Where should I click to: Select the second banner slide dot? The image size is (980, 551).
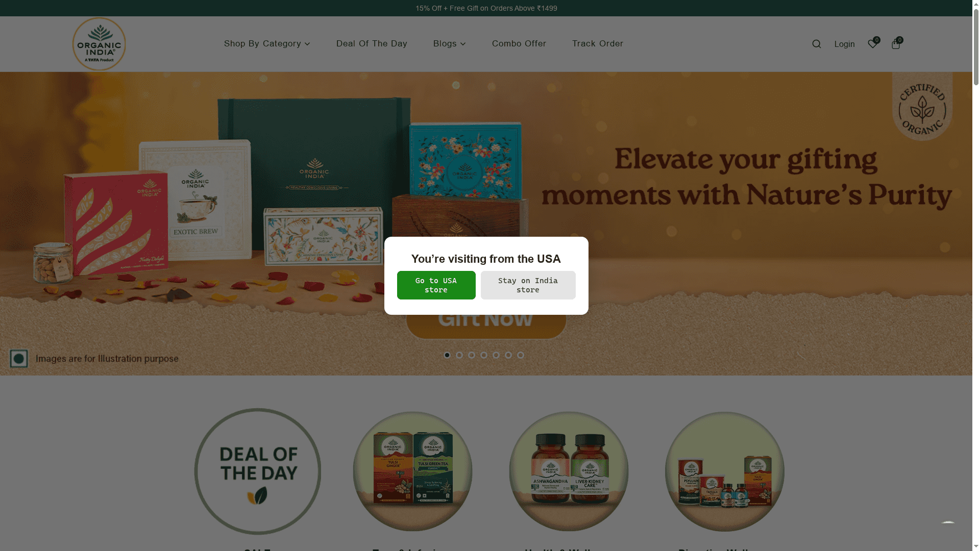[x=459, y=355]
